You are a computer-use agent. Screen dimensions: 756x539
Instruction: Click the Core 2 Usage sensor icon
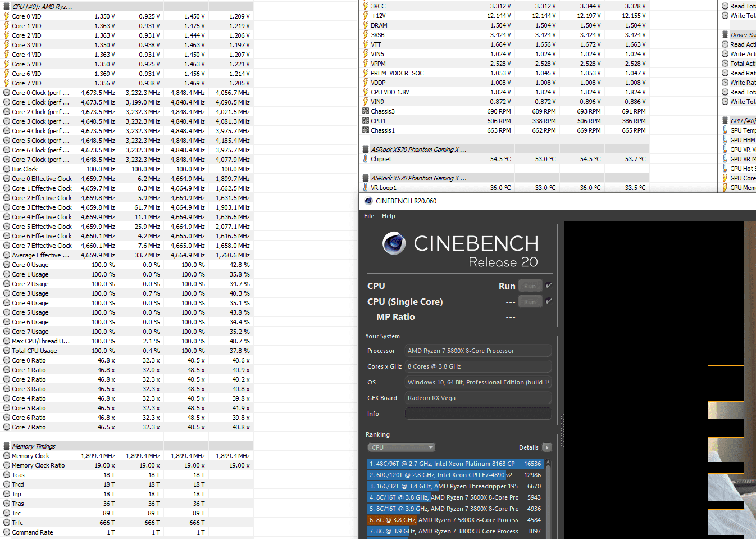(7, 284)
